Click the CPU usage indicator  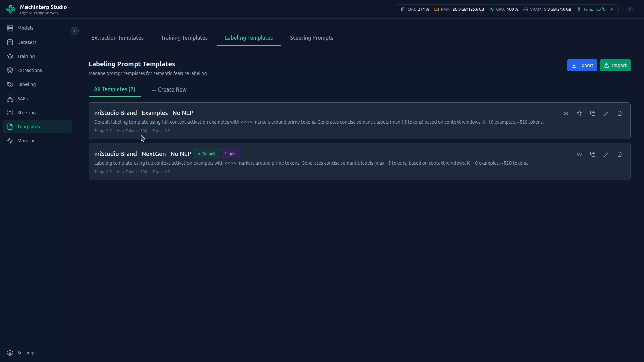tap(415, 9)
